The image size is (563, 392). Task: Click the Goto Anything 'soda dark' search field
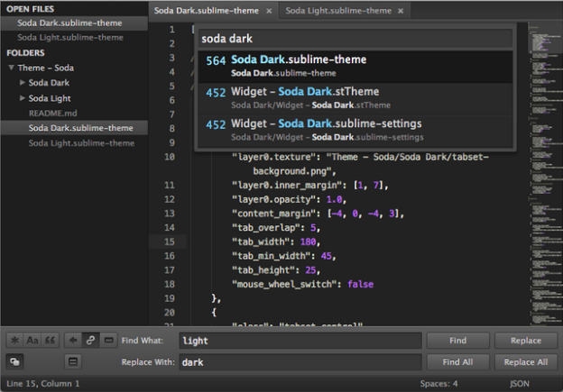tap(355, 39)
